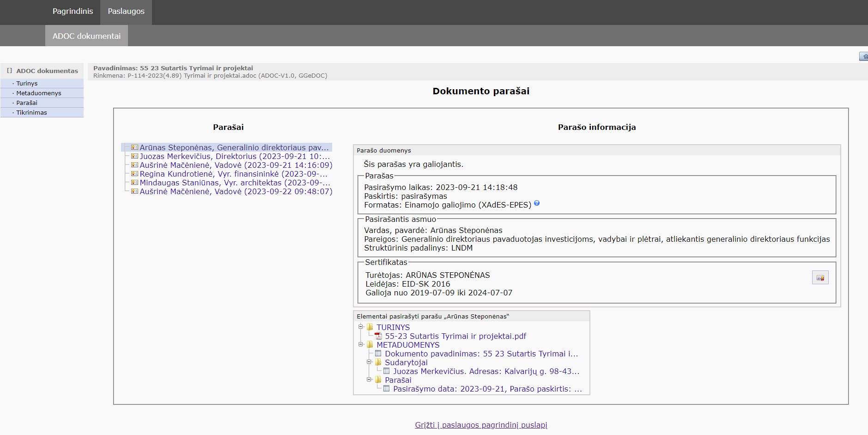
Task: Click certificate icon beside Mindaugas Staniūnas signature
Action: pos(134,183)
